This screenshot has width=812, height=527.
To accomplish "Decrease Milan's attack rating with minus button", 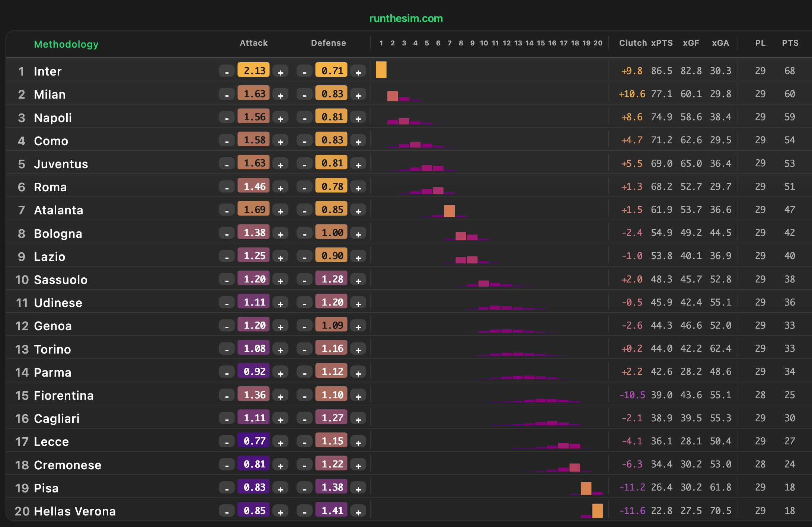I will pyautogui.click(x=227, y=95).
